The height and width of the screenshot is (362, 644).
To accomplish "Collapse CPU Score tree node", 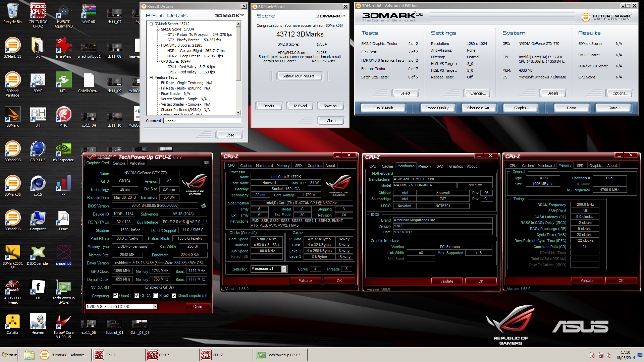I will pos(157,61).
